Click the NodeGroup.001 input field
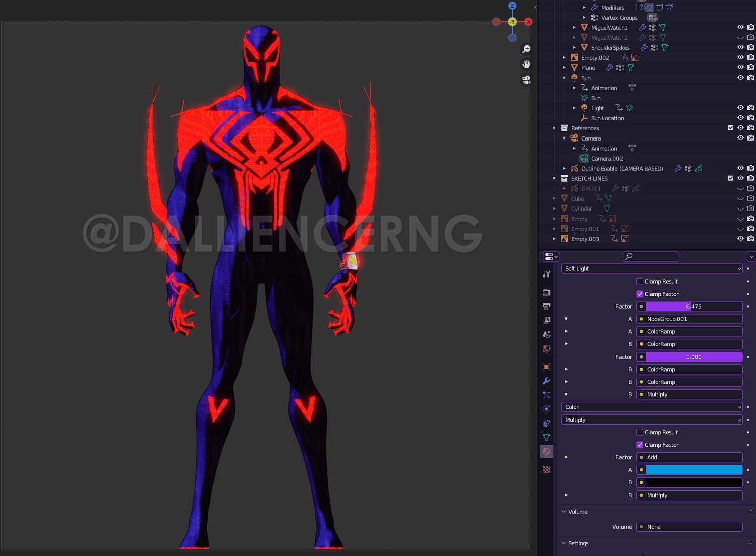Screen dimensions: 756x556 [x=690, y=319]
